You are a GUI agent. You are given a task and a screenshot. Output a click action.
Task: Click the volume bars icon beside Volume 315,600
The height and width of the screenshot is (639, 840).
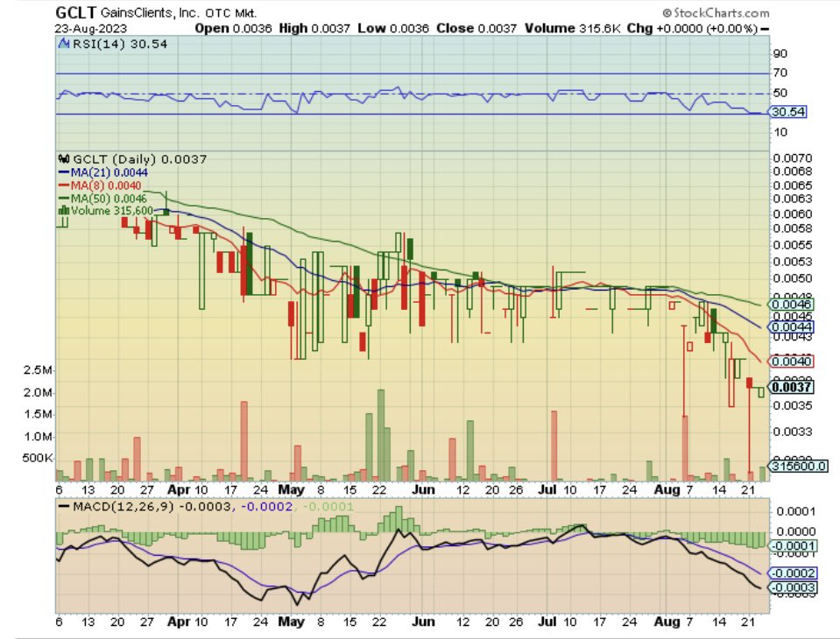coord(63,210)
